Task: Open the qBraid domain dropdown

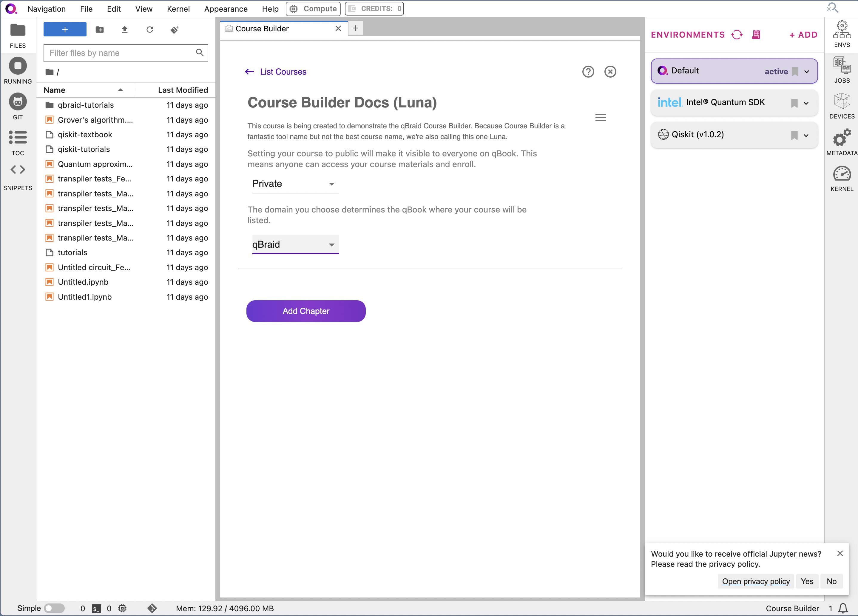Action: (x=295, y=245)
